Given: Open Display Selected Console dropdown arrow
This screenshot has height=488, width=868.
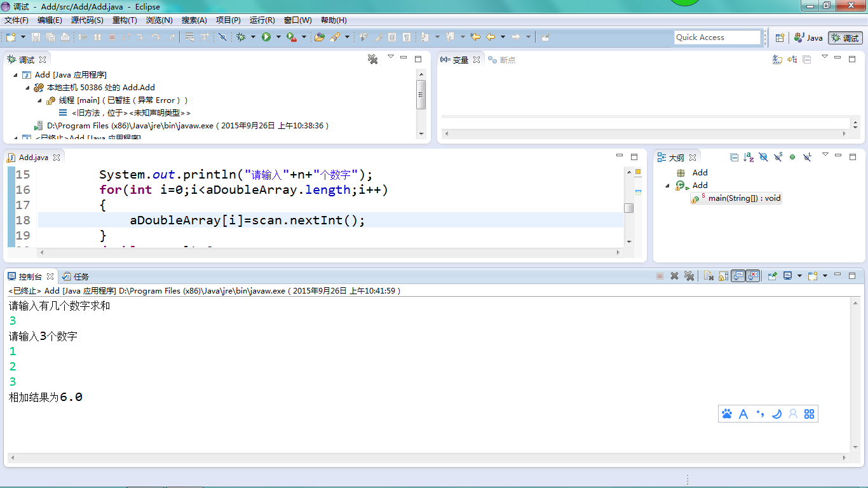Looking at the screenshot, I should [x=799, y=276].
